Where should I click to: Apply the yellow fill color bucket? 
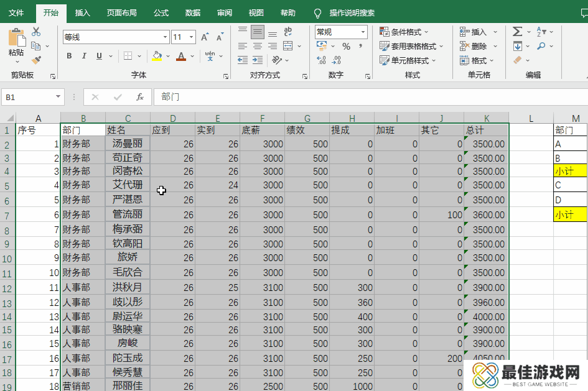[157, 56]
